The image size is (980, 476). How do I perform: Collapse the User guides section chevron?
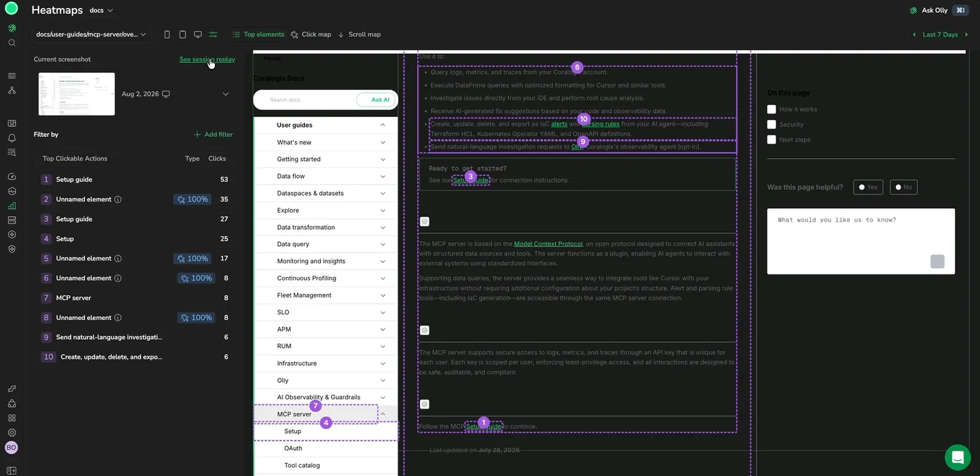[383, 125]
